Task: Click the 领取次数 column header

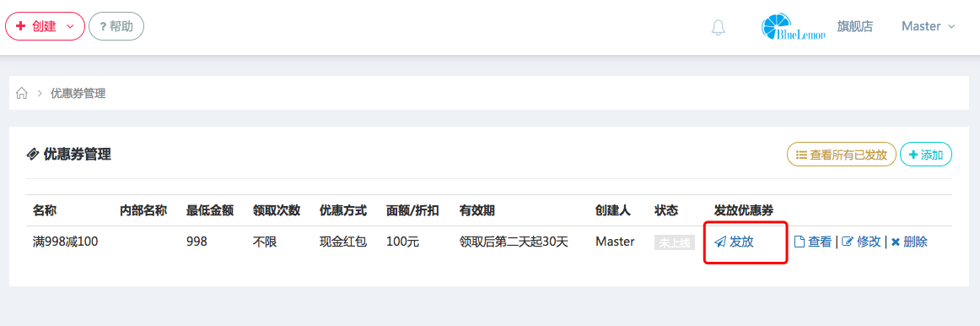Action: [277, 210]
